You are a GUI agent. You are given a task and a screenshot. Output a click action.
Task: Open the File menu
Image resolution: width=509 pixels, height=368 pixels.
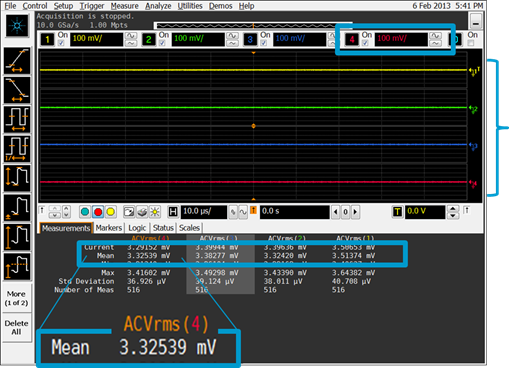(10, 6)
